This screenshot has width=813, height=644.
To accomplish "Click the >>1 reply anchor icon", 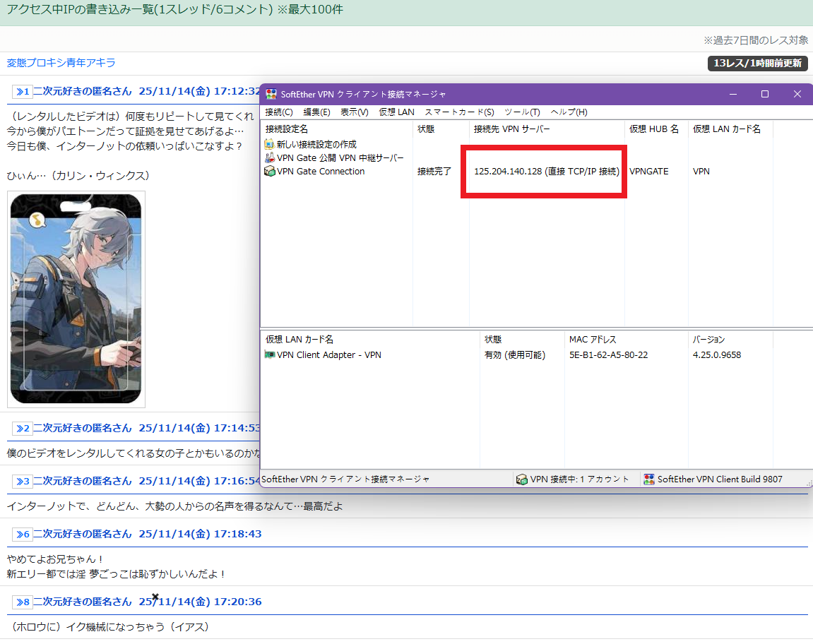I will 22,92.
